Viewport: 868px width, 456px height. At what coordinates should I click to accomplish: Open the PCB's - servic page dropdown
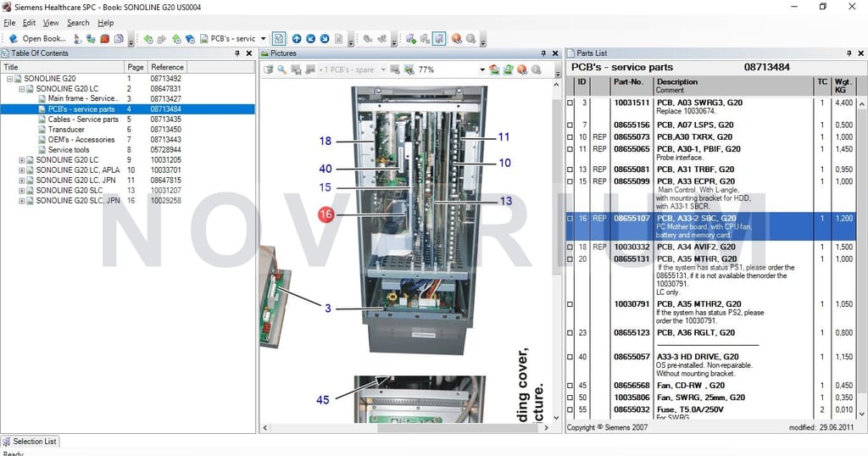(263, 39)
